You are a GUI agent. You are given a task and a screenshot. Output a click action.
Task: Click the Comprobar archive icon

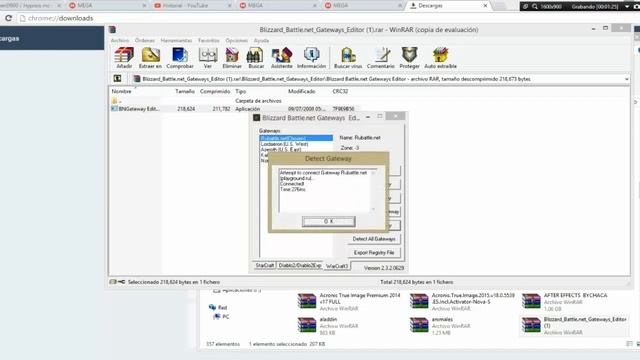coord(180,58)
